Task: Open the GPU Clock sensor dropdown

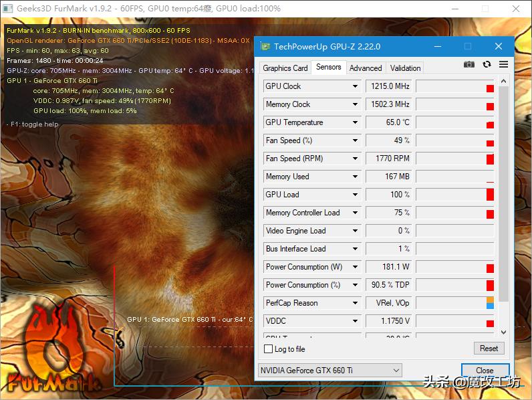Action: tap(355, 86)
